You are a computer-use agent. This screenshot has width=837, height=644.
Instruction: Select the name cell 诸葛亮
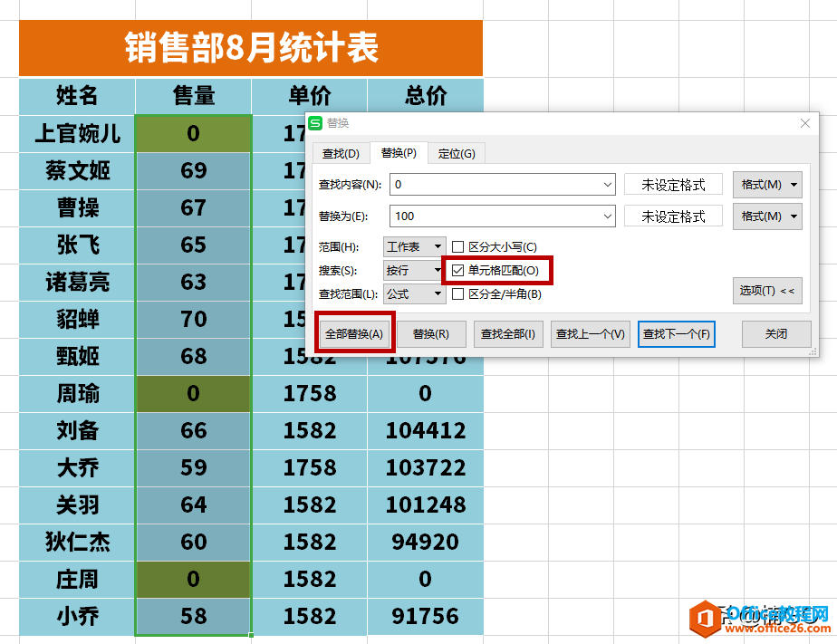pyautogui.click(x=77, y=282)
